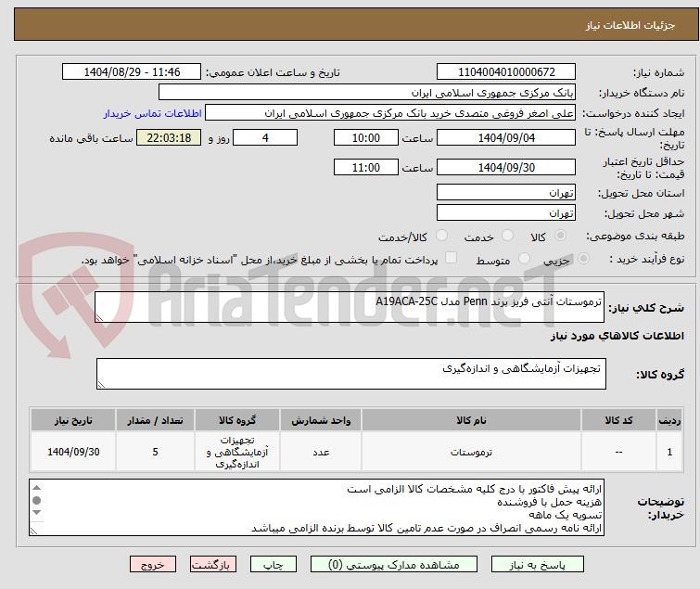
Task: Click the خروج exit button
Action: pyautogui.click(x=153, y=565)
